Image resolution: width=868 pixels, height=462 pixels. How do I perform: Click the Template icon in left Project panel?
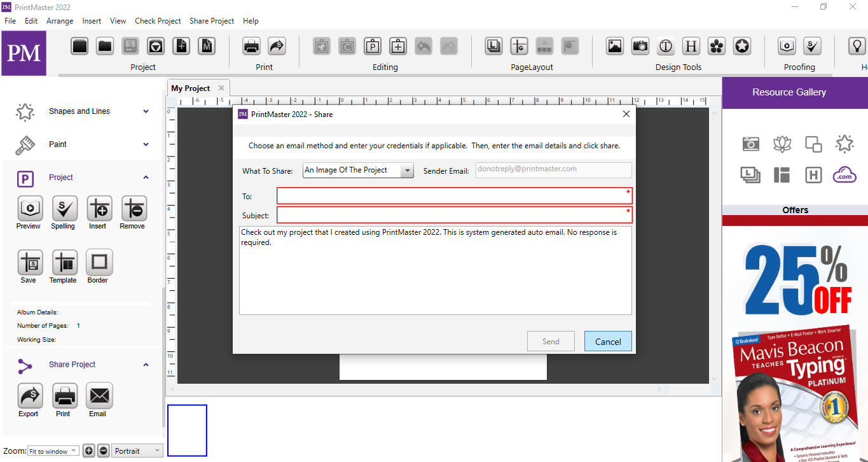(64, 262)
